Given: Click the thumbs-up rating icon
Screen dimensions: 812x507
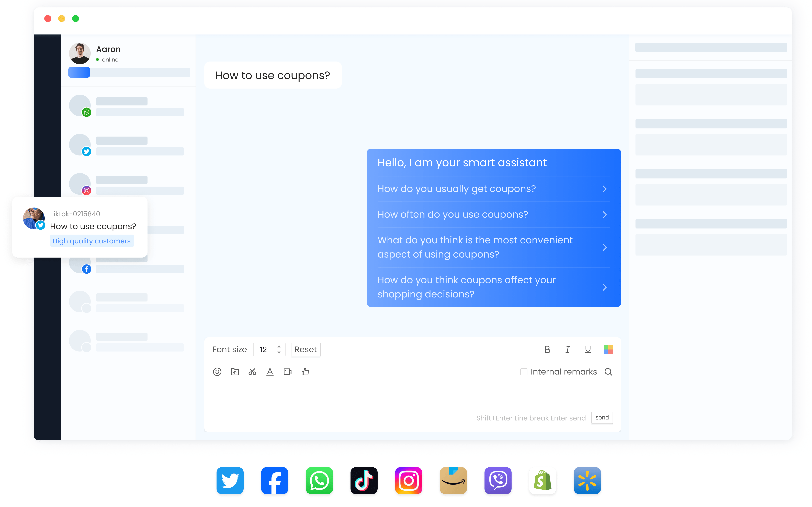Looking at the screenshot, I should tap(305, 371).
